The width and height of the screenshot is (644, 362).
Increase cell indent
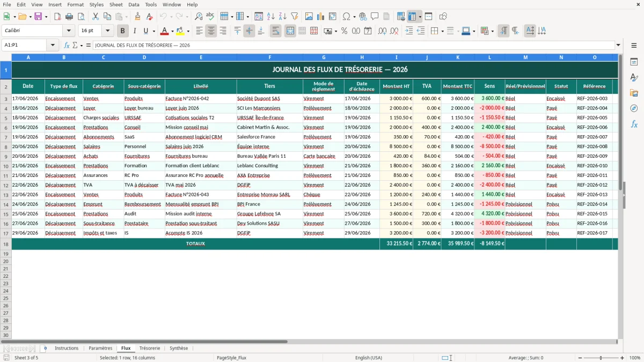[409, 31]
